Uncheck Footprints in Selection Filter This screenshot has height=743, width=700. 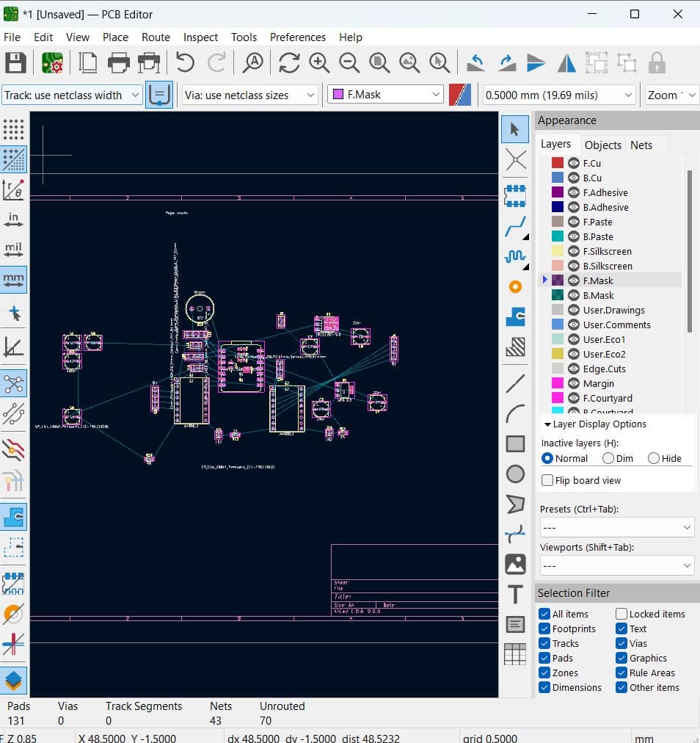tap(544, 628)
